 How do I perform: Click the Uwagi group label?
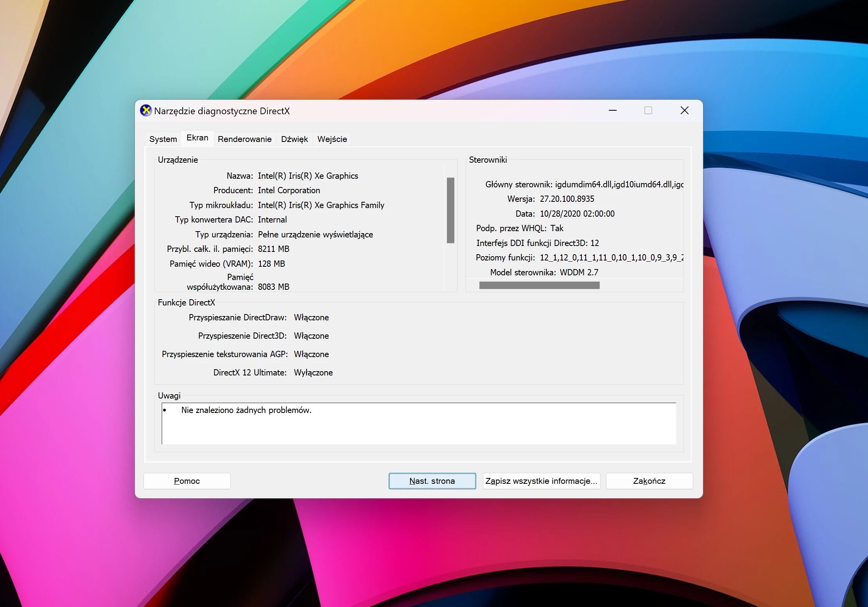(169, 396)
